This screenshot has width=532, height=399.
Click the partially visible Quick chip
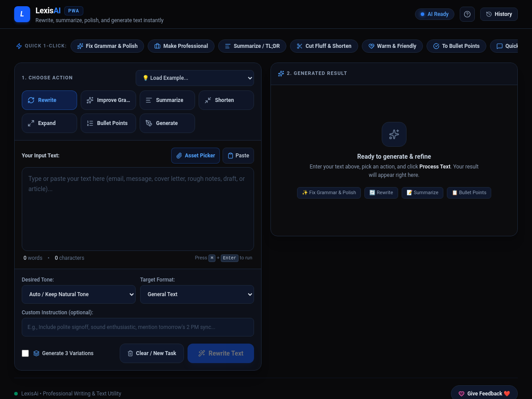[x=504, y=46]
